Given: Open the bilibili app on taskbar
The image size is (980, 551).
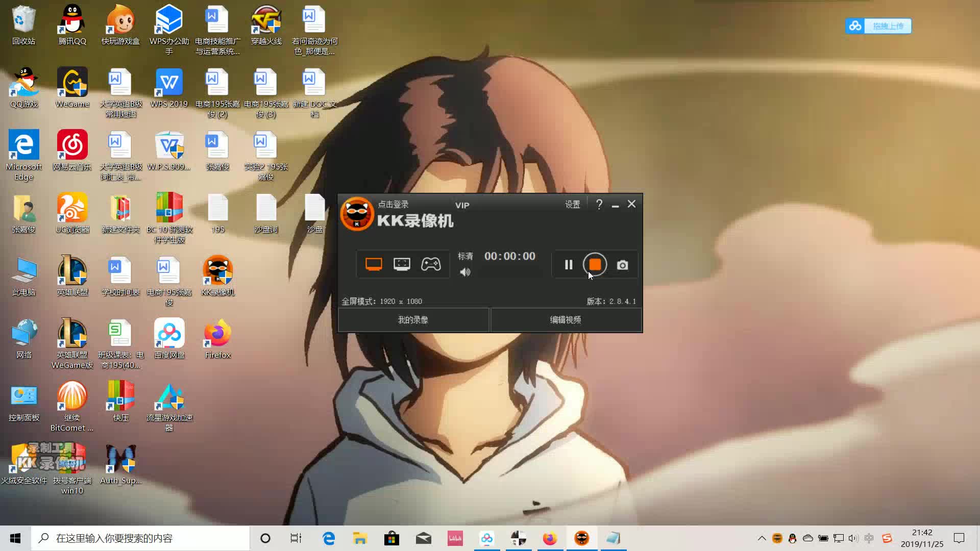Looking at the screenshot, I should pos(455,538).
